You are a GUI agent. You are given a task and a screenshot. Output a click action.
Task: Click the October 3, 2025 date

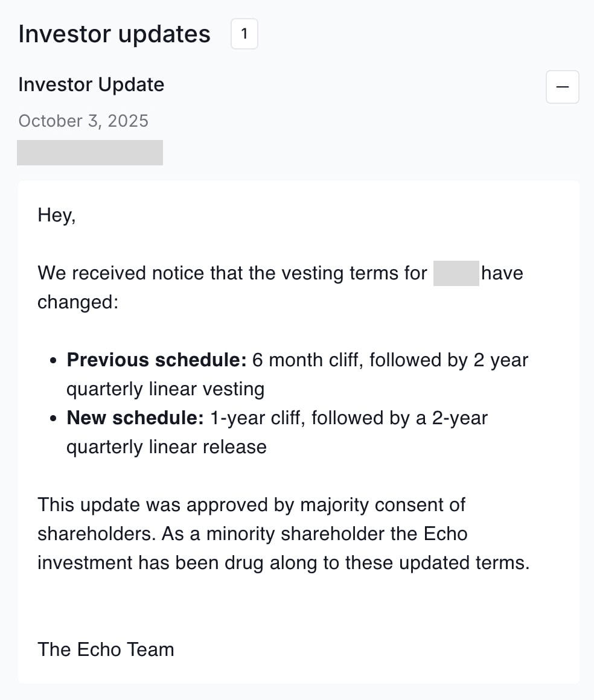click(83, 121)
